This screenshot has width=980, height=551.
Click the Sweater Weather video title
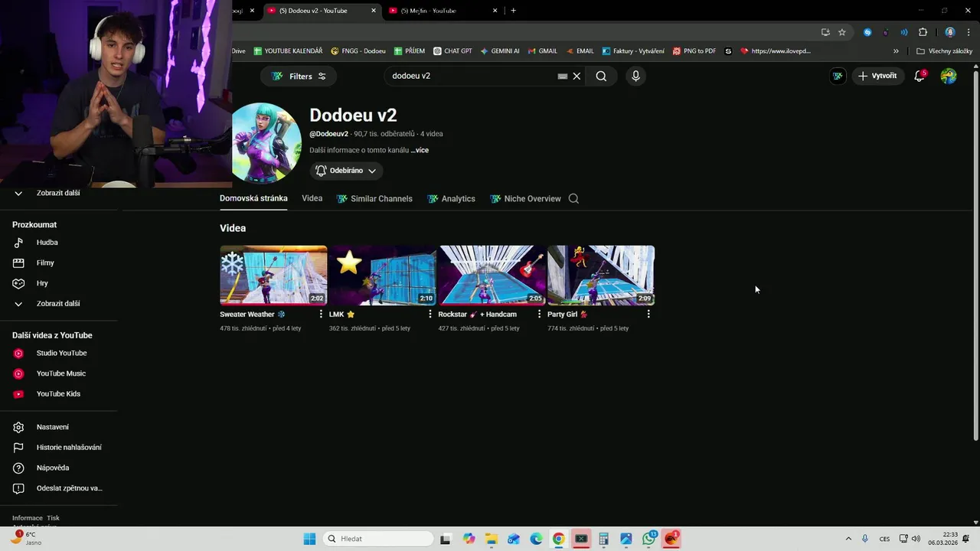click(252, 315)
